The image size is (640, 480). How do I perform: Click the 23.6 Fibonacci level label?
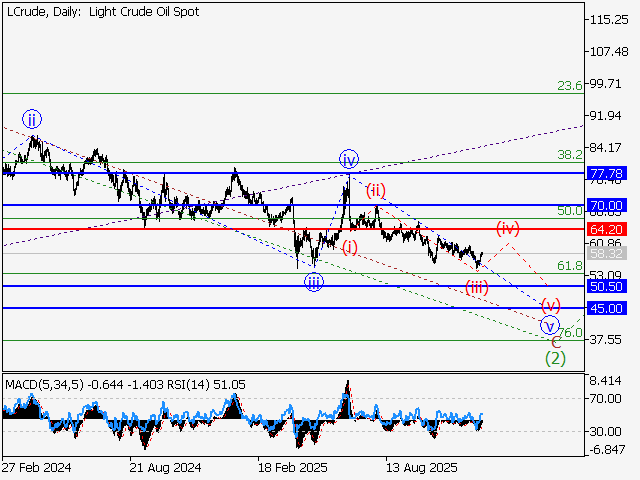(570, 87)
